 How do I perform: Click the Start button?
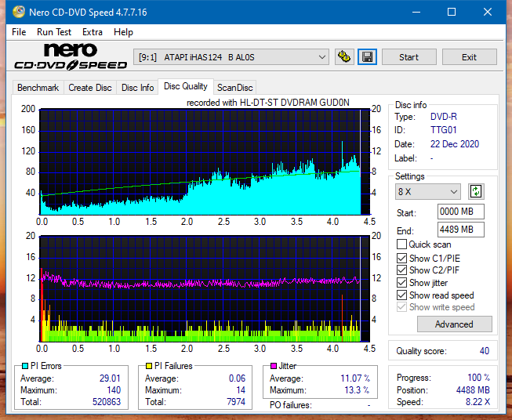(409, 57)
